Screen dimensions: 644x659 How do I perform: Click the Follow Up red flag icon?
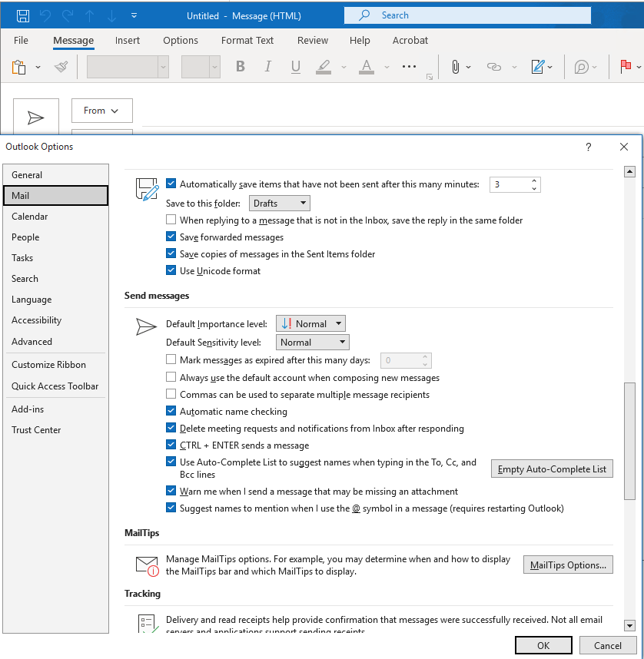pos(626,66)
